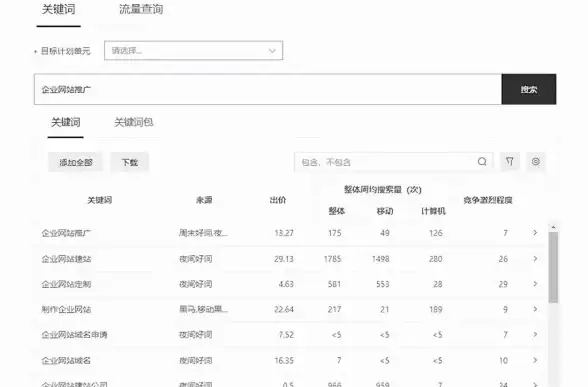588x387 pixels.
Task: Click computer search volume 189
Action: [x=436, y=309]
